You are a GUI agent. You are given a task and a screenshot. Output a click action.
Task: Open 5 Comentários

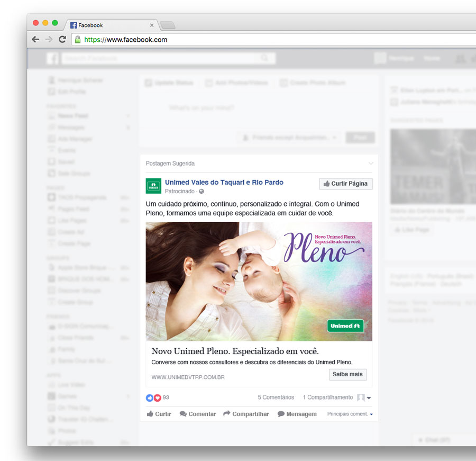[x=276, y=397]
